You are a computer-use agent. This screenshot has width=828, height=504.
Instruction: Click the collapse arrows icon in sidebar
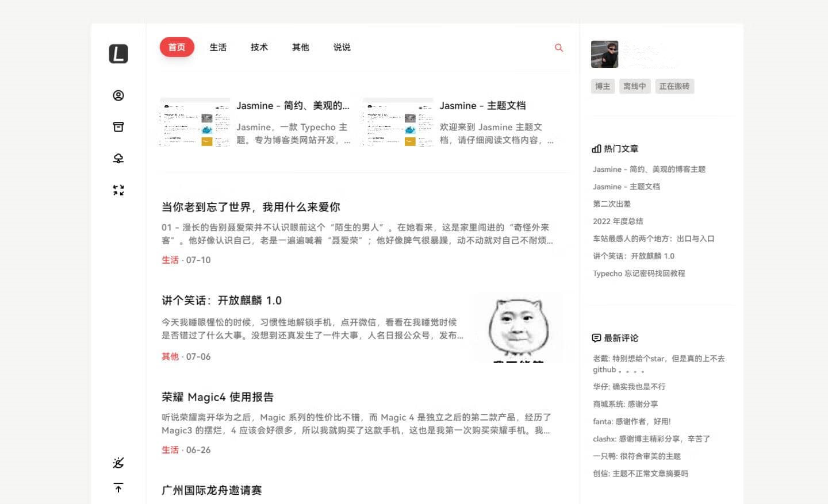click(x=118, y=190)
